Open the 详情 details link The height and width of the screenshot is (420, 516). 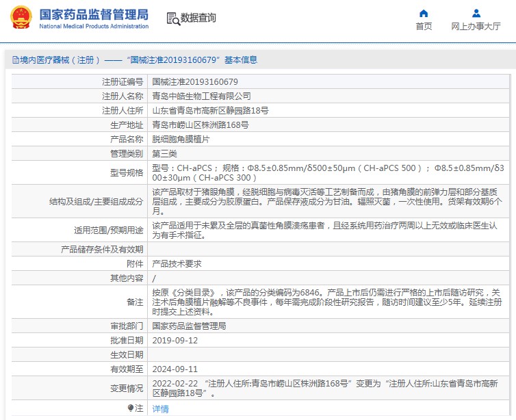tap(161, 409)
